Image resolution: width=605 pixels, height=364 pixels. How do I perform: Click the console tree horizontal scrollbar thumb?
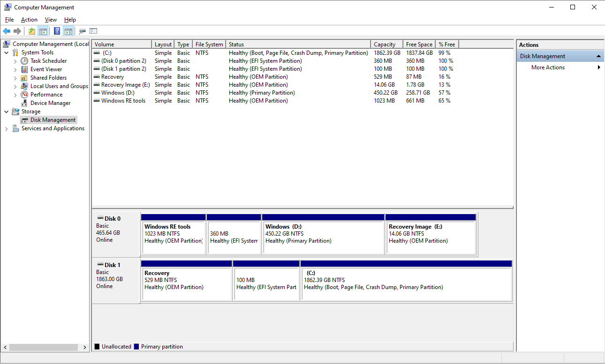tap(44, 348)
